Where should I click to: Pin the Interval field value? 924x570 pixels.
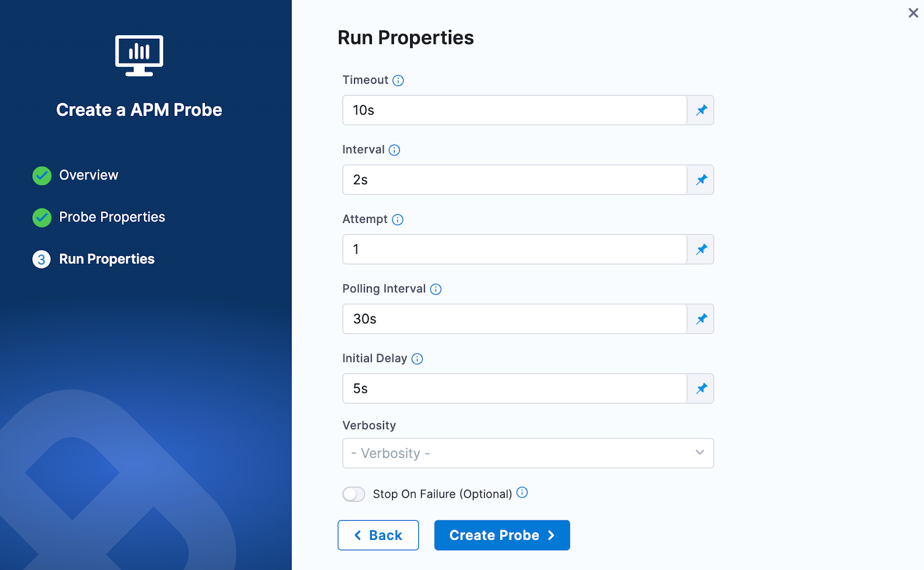pos(701,180)
